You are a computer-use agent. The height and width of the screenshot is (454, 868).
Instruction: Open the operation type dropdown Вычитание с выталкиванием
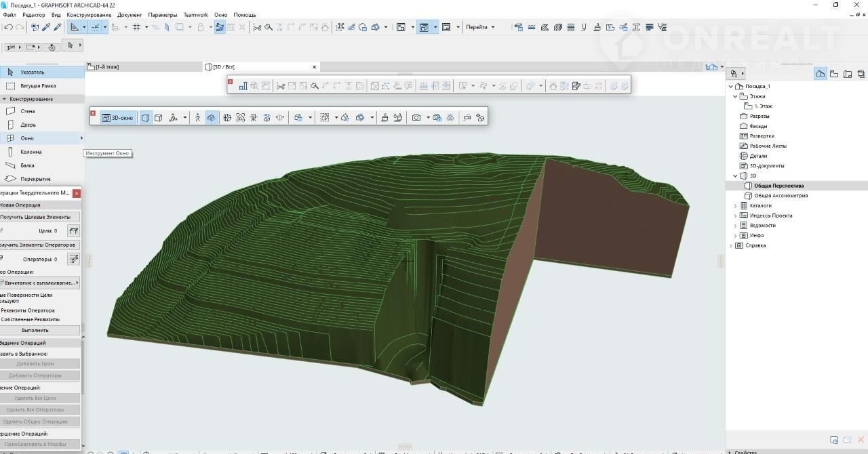[x=39, y=283]
